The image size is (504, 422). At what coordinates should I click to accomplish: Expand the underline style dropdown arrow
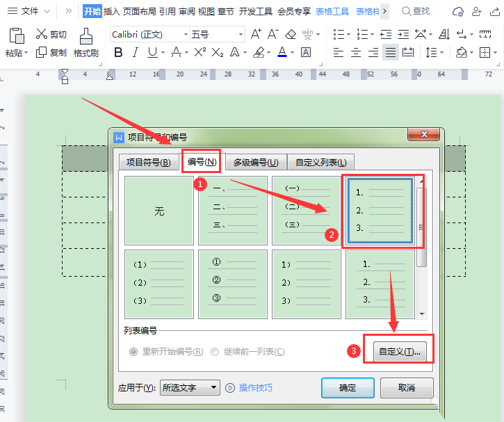click(x=163, y=52)
